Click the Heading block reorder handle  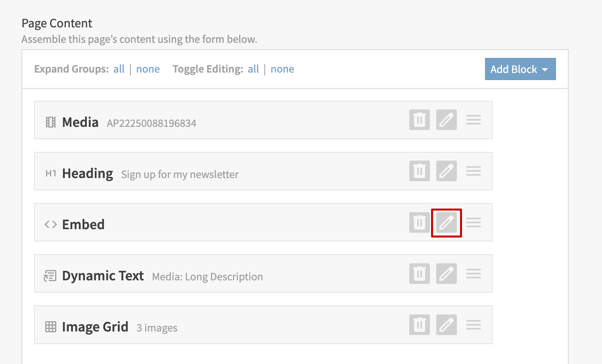point(474,171)
